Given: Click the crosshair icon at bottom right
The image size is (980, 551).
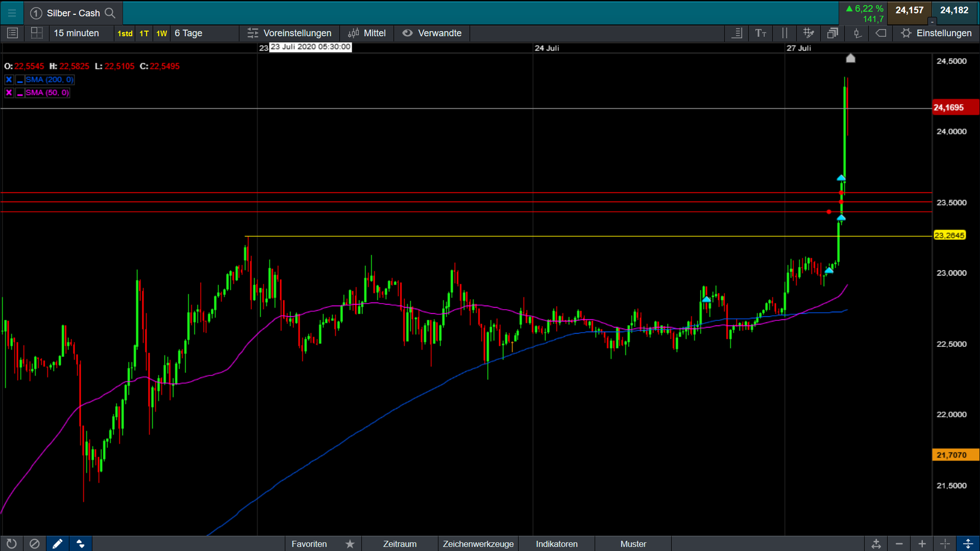Looking at the screenshot, I should point(945,544).
